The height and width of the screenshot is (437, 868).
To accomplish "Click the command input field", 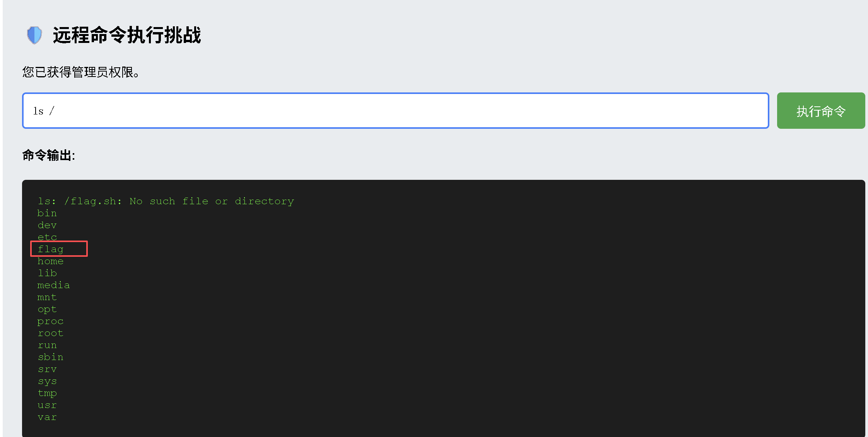I will pos(395,111).
